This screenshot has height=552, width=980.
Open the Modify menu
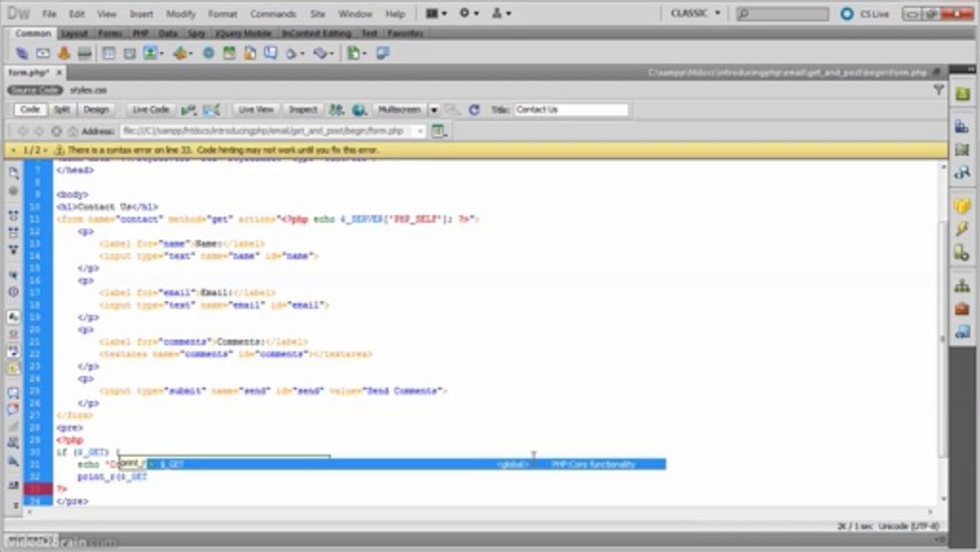pyautogui.click(x=181, y=14)
